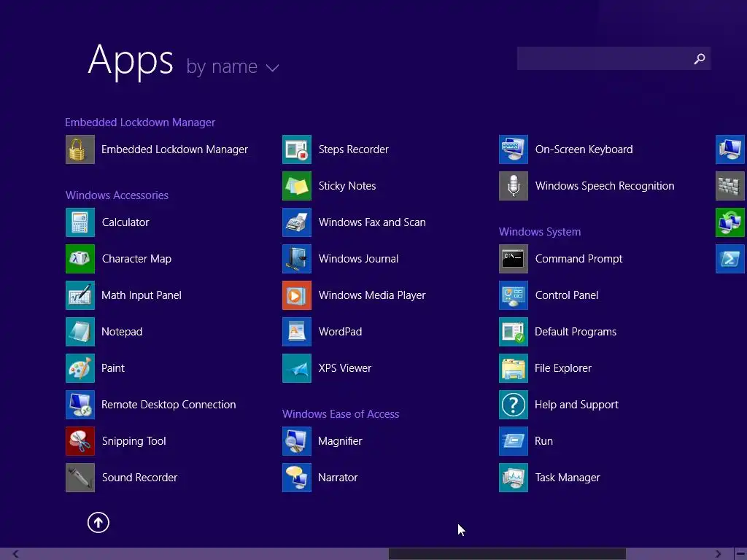Open the Run dialog icon
The image size is (747, 560).
click(x=514, y=441)
